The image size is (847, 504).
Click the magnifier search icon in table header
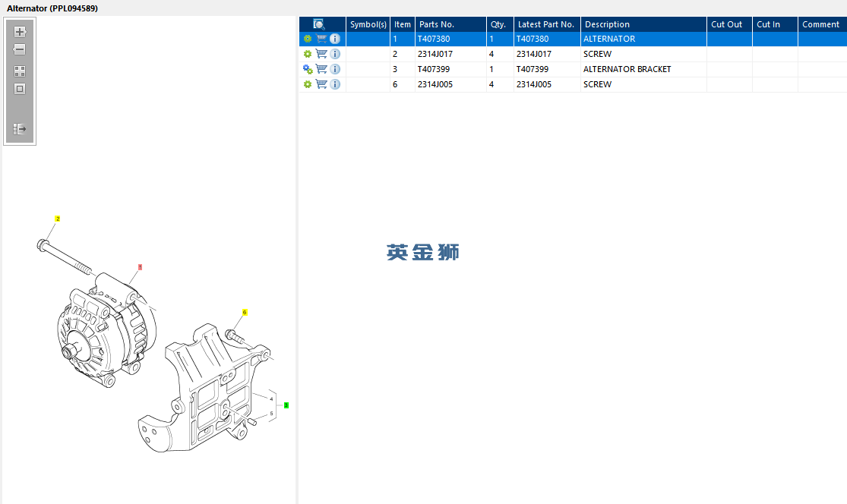(319, 24)
